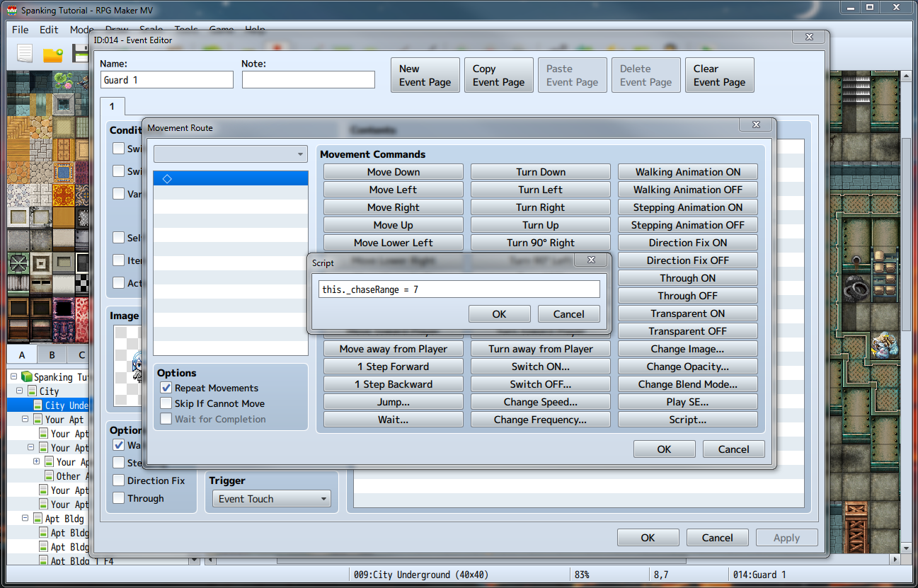Cancel the Script dialog

[x=569, y=314]
